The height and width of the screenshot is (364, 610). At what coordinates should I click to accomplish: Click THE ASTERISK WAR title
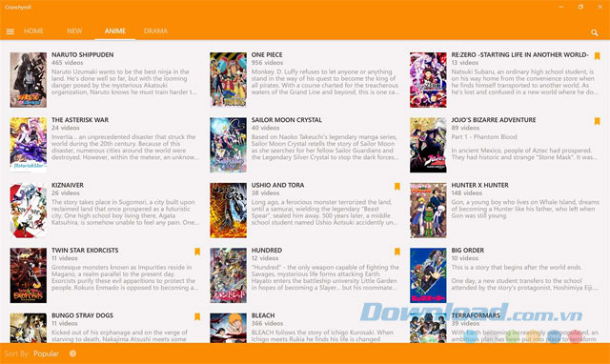[x=80, y=120]
